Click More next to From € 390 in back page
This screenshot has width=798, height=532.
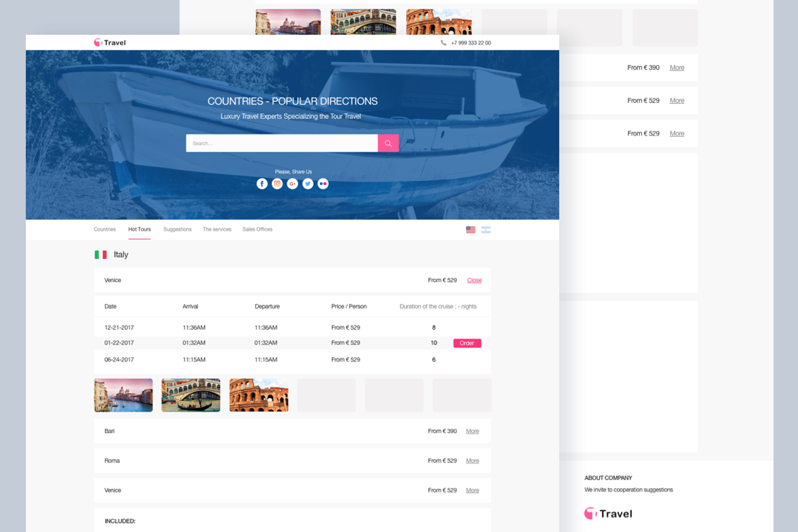click(x=677, y=68)
